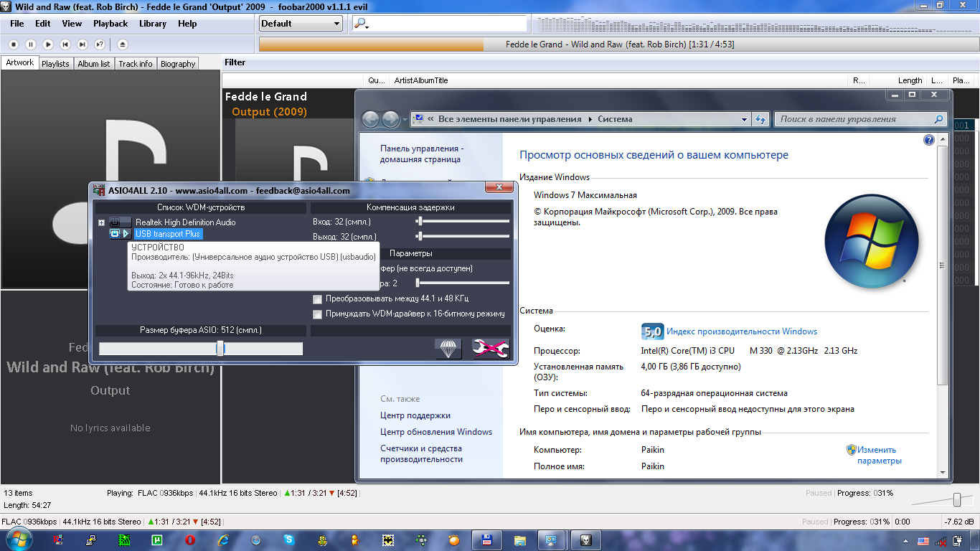Open the µTorrent taskbar icon
The width and height of the screenshot is (980, 551).
157,540
